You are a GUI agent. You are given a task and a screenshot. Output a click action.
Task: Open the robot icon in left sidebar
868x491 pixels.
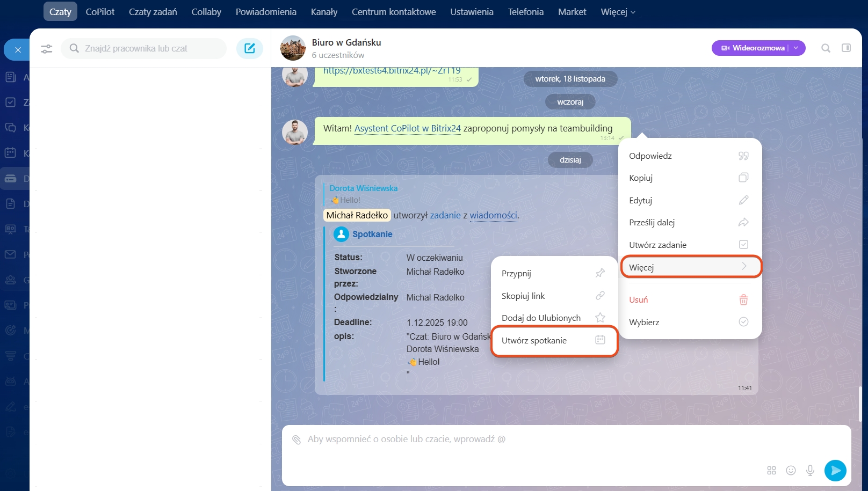[x=10, y=382]
